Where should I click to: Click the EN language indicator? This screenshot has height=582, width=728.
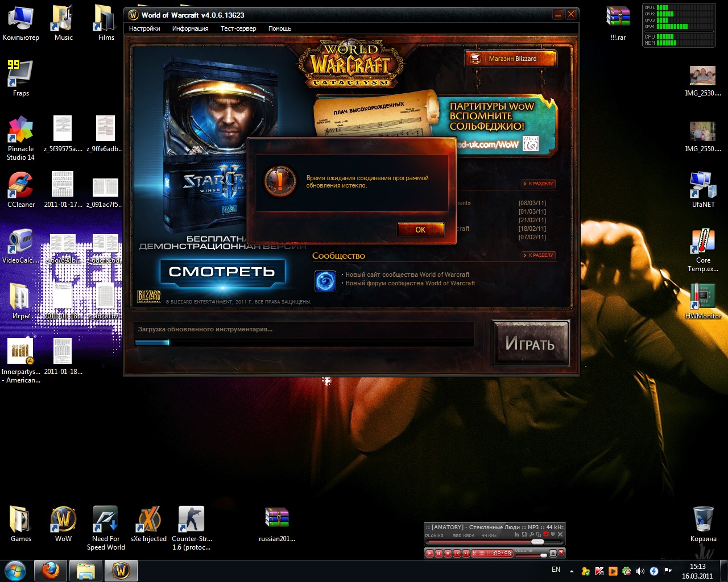tap(556, 569)
